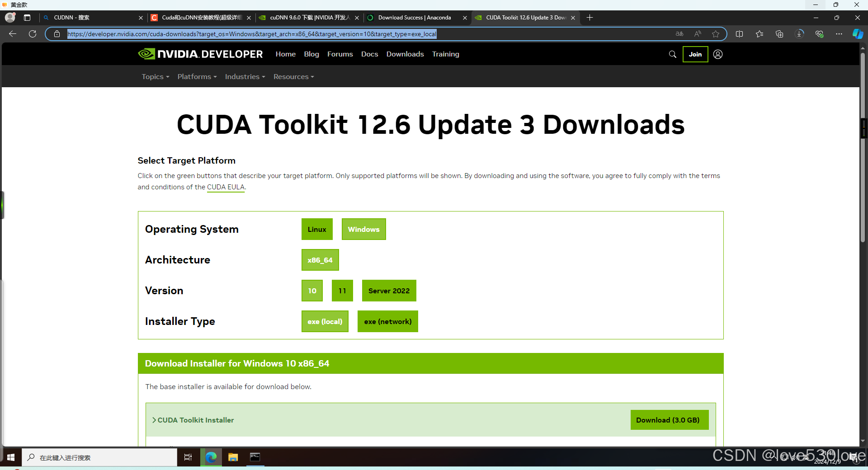The image size is (868, 470).
Task: Open the Docs nav item
Action: pos(369,54)
